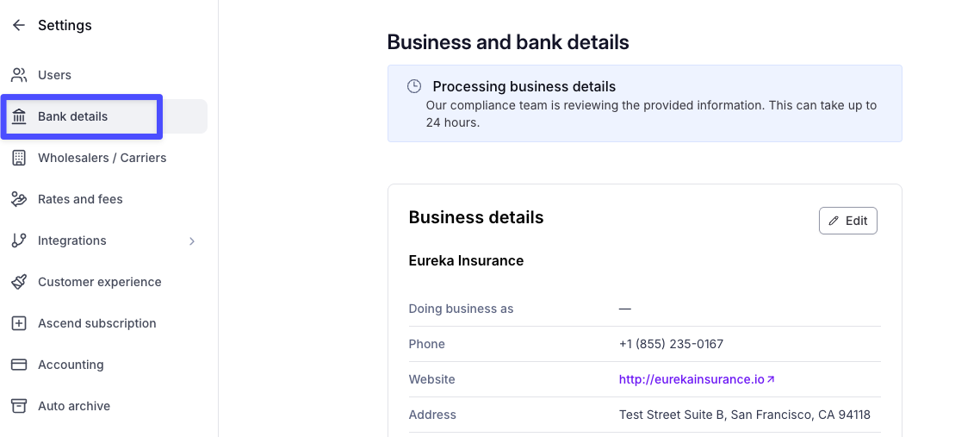The image size is (980, 437).
Task: Go to Rates and fees
Action: [x=103, y=199]
